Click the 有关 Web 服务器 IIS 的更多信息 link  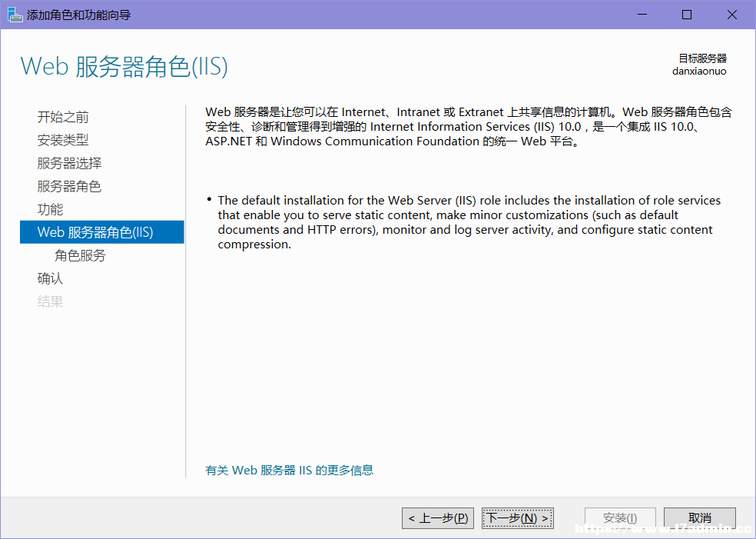(x=290, y=470)
